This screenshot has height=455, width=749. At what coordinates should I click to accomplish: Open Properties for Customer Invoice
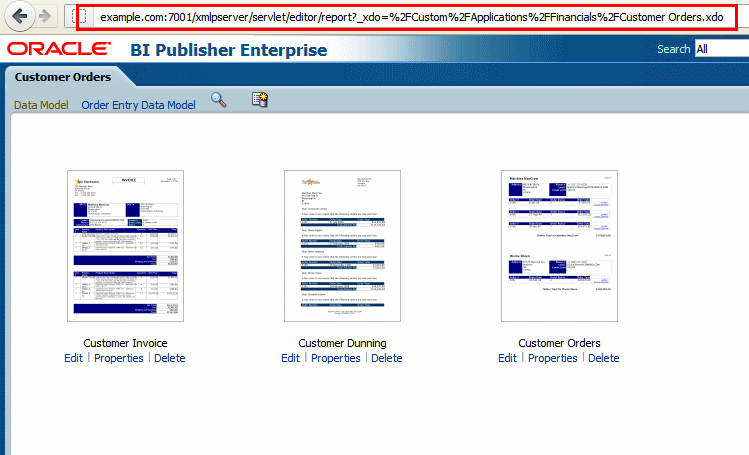(x=118, y=358)
